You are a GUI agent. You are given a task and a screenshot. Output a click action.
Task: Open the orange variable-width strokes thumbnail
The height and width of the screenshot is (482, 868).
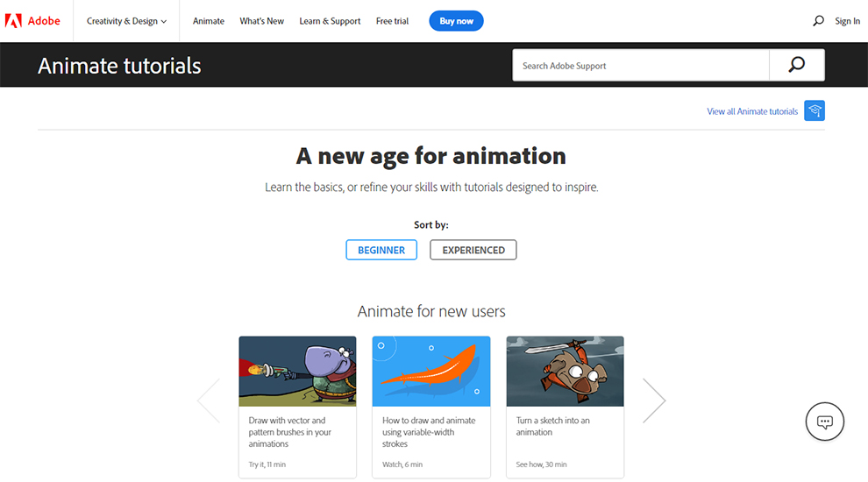click(431, 372)
